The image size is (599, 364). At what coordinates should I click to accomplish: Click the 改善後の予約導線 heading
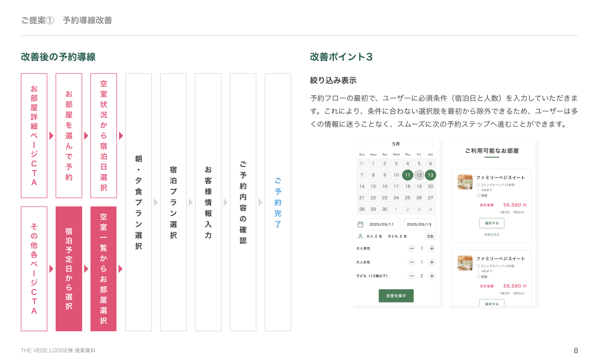(x=58, y=57)
